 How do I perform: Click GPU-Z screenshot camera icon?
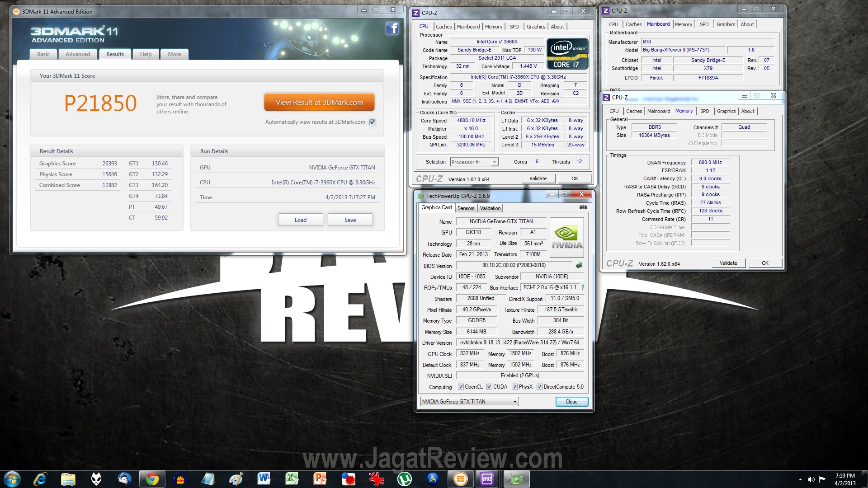pos(583,207)
